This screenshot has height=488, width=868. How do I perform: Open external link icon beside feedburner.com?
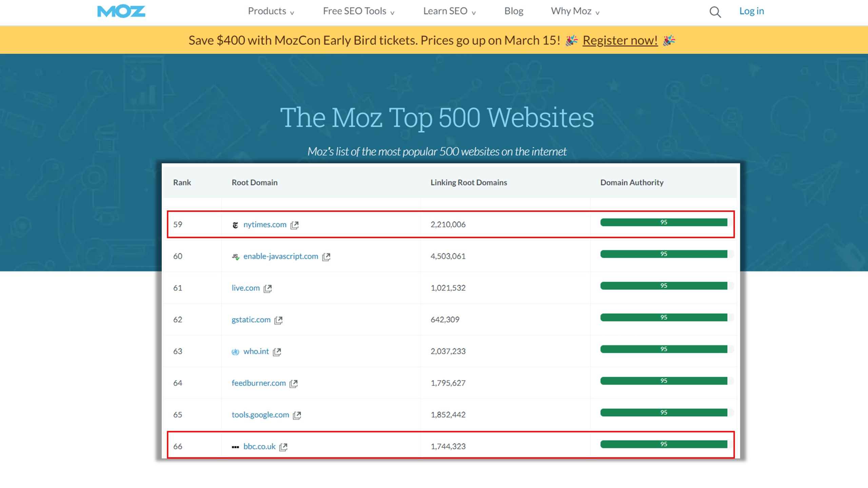pyautogui.click(x=294, y=384)
